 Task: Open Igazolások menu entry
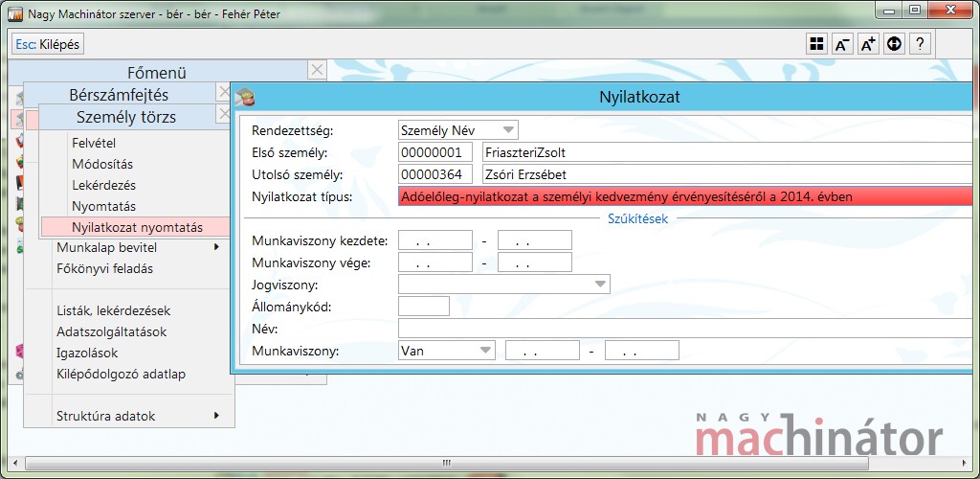87,353
